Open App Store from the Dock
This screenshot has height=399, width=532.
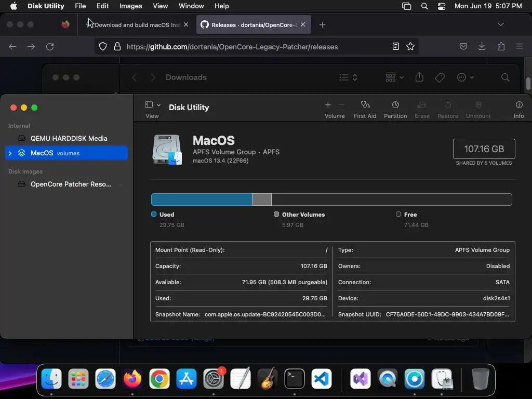coord(187,379)
